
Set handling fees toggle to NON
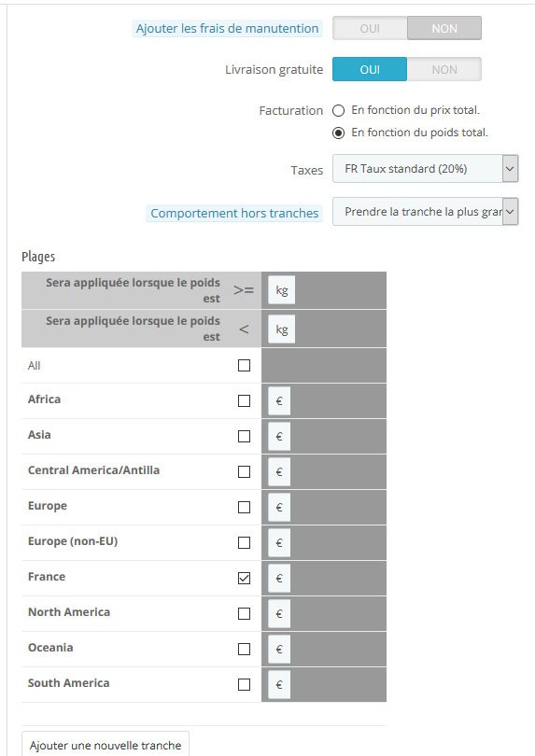444,28
